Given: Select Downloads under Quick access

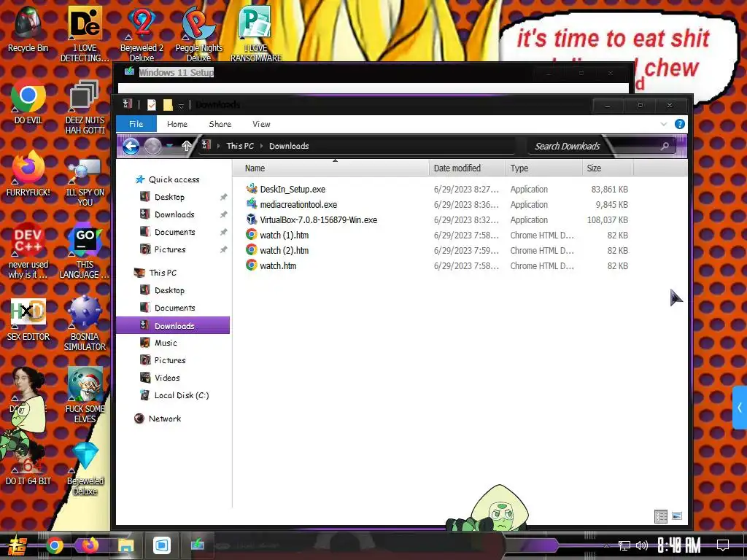Looking at the screenshot, I should [174, 215].
